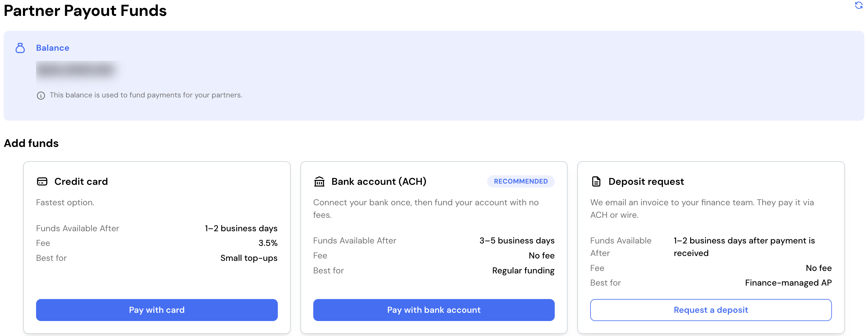868x336 pixels.
Task: Choose Pay with bank account
Action: pyautogui.click(x=434, y=310)
